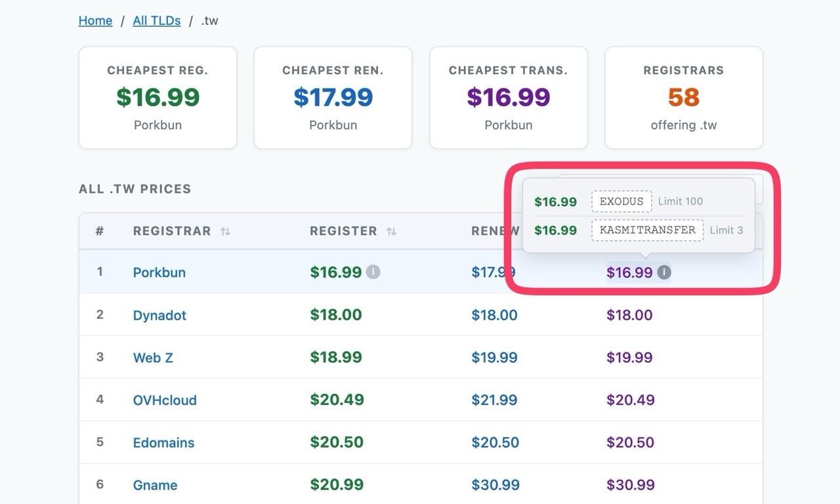
Task: Sort table by Registrar column arrows
Action: [225, 232]
